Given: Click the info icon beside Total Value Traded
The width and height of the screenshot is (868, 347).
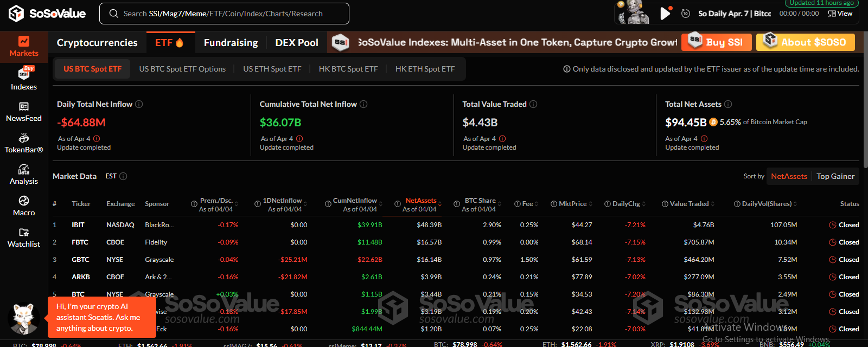Looking at the screenshot, I should (x=533, y=104).
